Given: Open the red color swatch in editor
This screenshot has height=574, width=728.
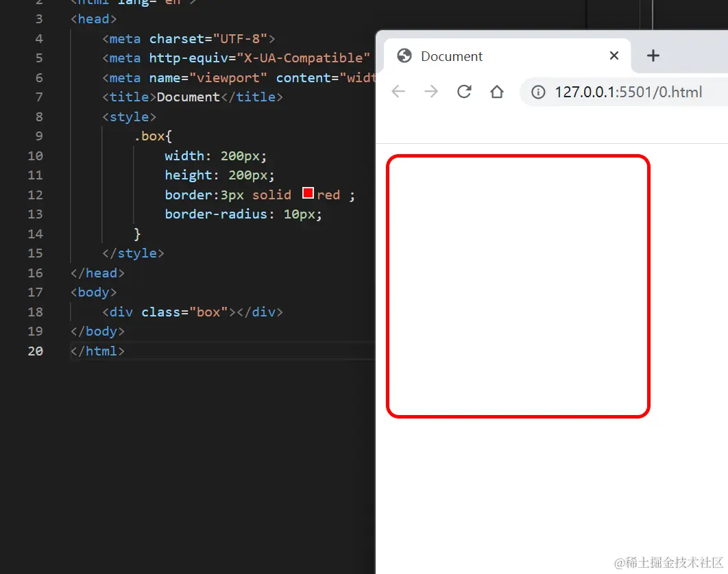Looking at the screenshot, I should pos(308,193).
